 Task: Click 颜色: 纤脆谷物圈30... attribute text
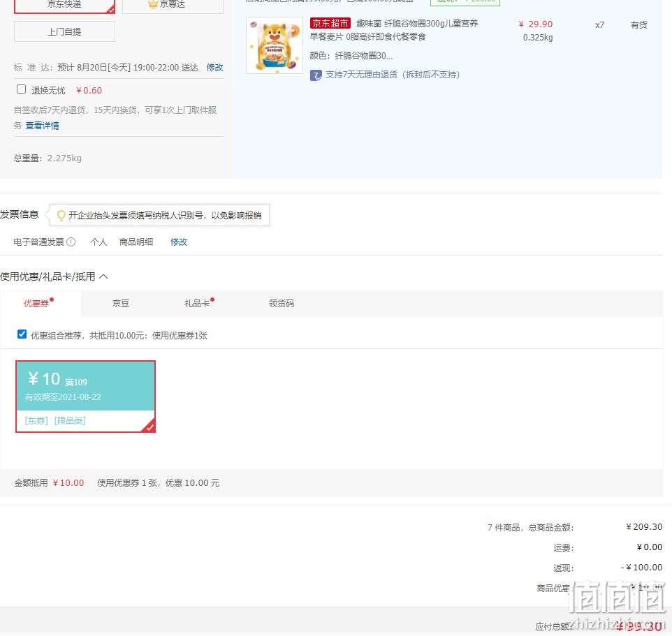pos(351,56)
